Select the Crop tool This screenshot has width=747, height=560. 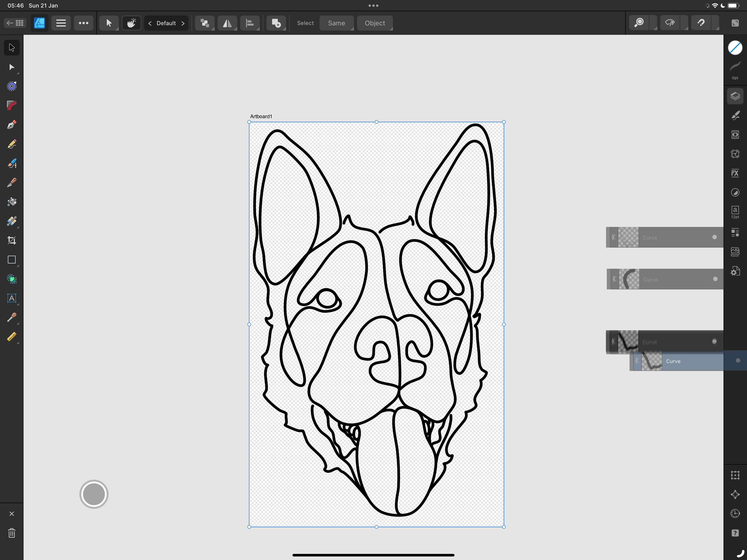click(x=12, y=241)
